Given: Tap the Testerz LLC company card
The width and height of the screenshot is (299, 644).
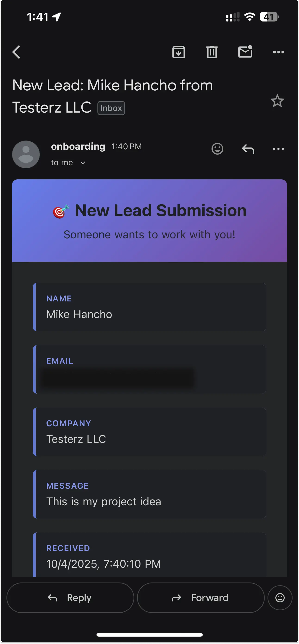Looking at the screenshot, I should pos(149,432).
